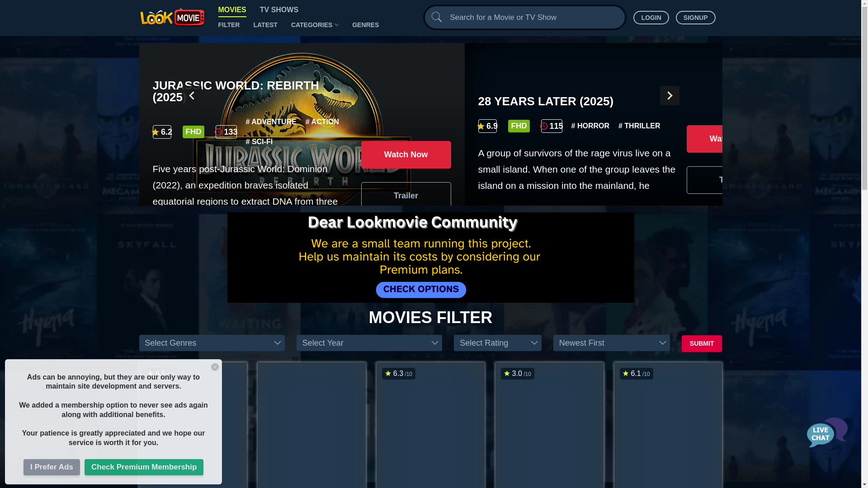868x488 pixels.
Task: Click the LookMovie logo
Action: click(x=172, y=17)
